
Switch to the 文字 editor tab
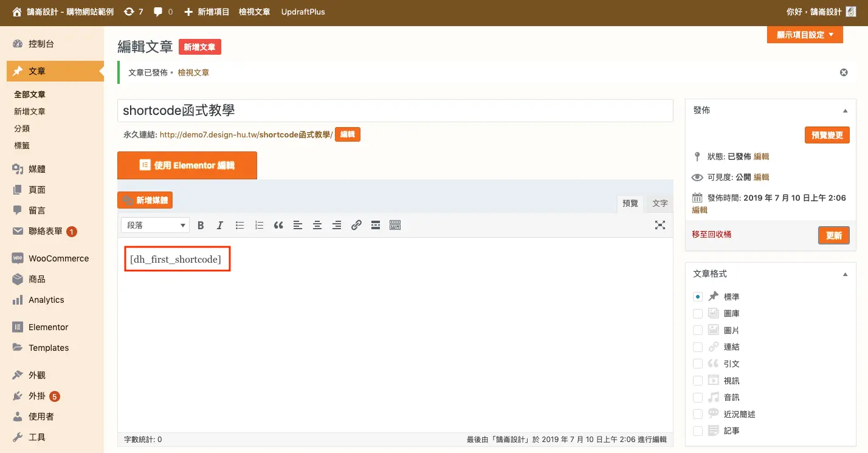click(x=660, y=204)
